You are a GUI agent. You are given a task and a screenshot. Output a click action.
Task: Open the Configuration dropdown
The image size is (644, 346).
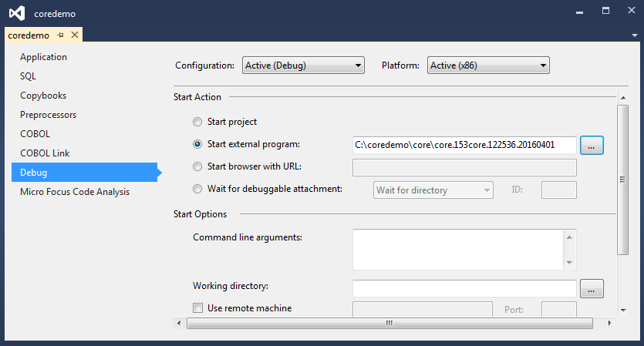click(x=303, y=66)
